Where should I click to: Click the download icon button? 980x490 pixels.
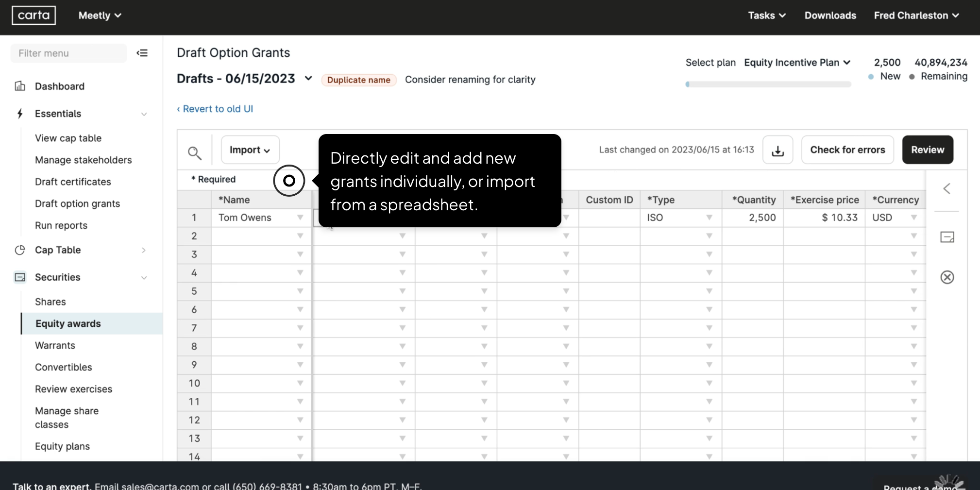pos(778,150)
